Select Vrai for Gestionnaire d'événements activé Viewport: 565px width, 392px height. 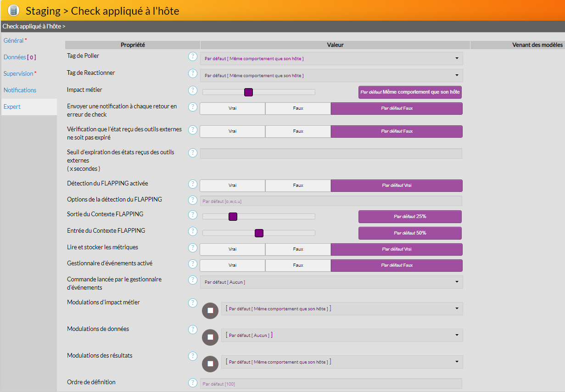[233, 265]
